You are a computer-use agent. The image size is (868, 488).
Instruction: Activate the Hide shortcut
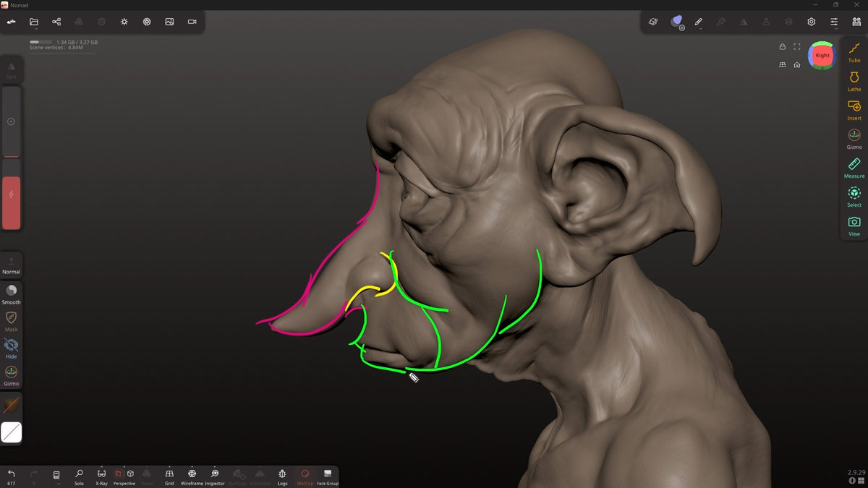[12, 348]
